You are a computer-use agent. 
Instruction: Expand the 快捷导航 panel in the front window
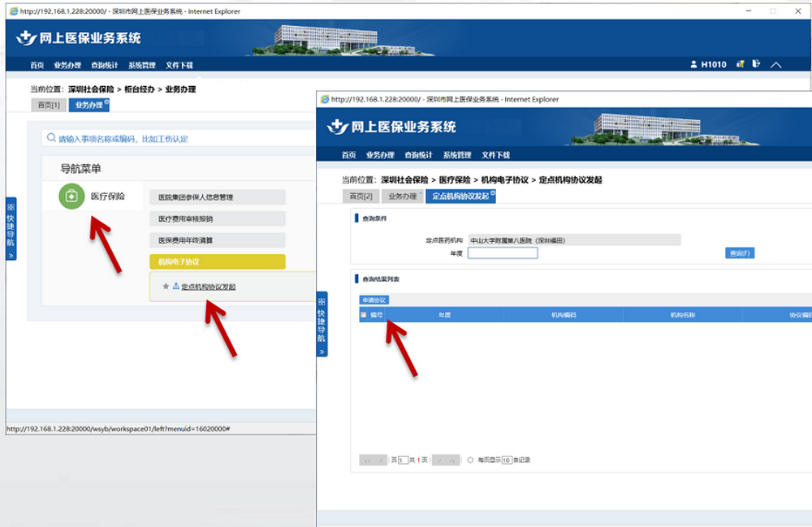322,323
